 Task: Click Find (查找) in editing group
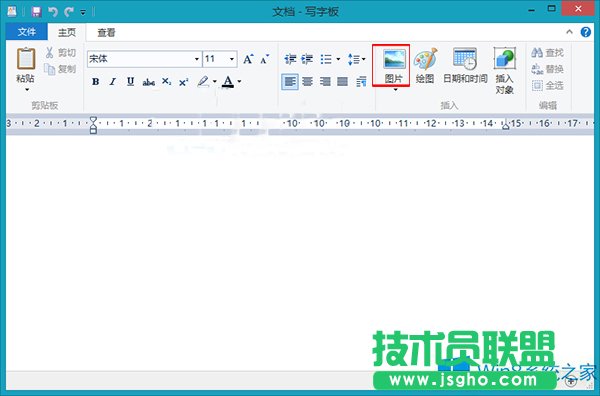pos(548,52)
